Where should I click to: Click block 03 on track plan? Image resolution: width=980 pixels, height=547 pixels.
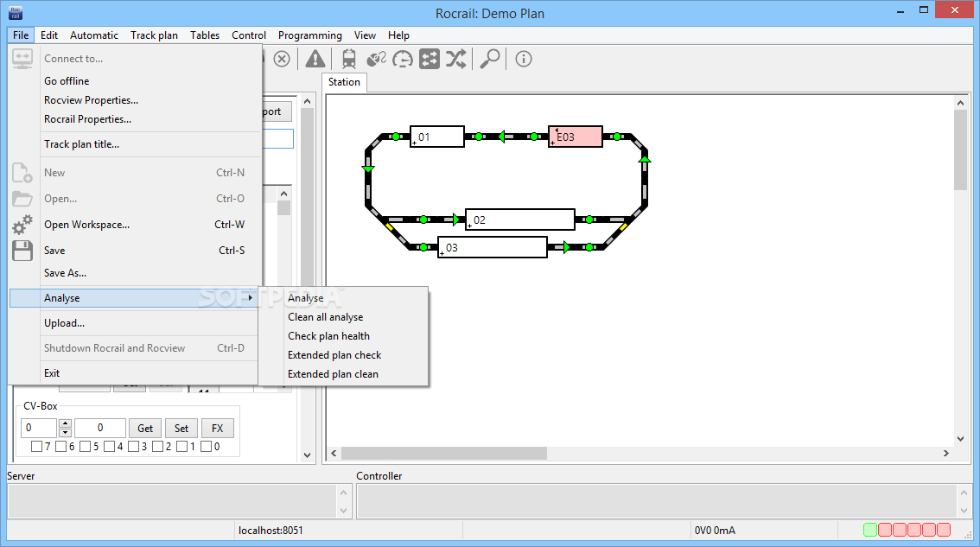click(493, 247)
